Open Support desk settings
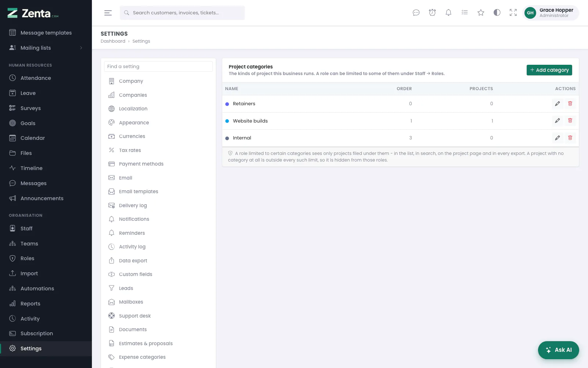The height and width of the screenshot is (368, 588). click(158, 316)
